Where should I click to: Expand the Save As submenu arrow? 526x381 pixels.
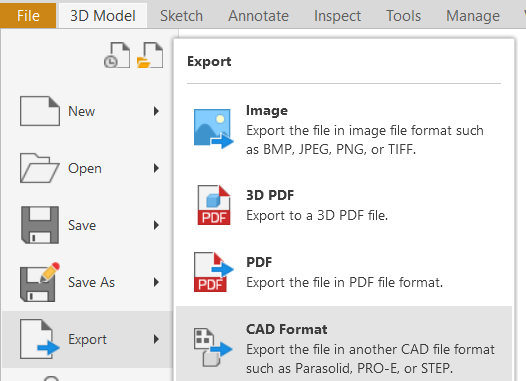tap(156, 282)
